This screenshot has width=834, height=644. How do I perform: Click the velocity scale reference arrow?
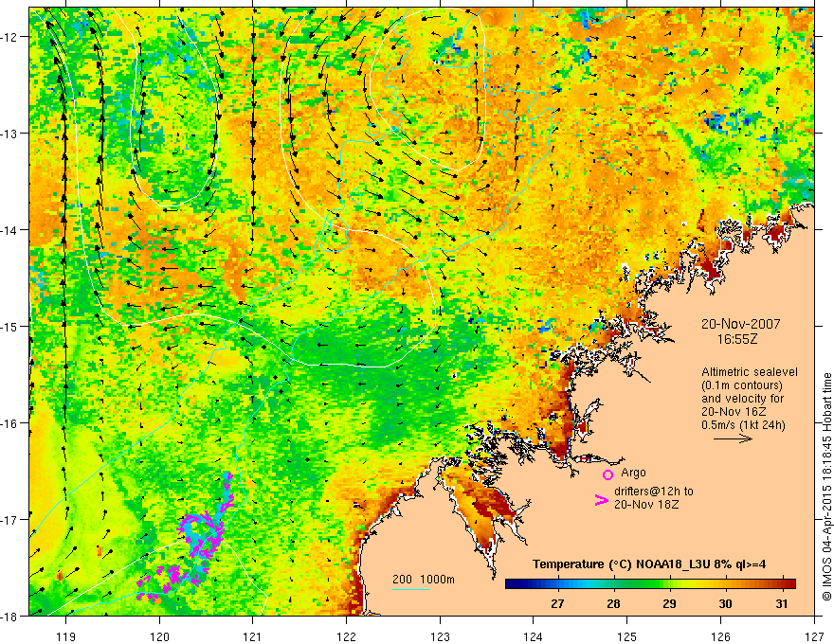[733, 438]
